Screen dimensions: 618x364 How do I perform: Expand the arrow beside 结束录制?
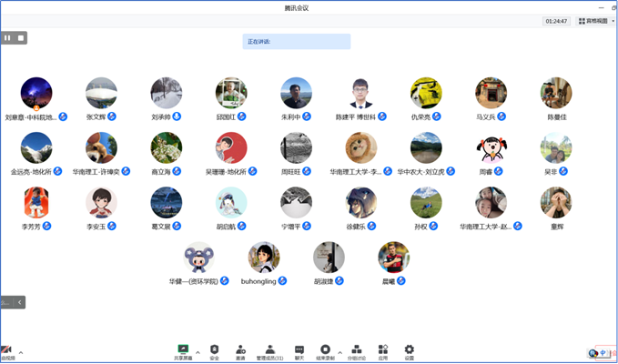tap(339, 350)
